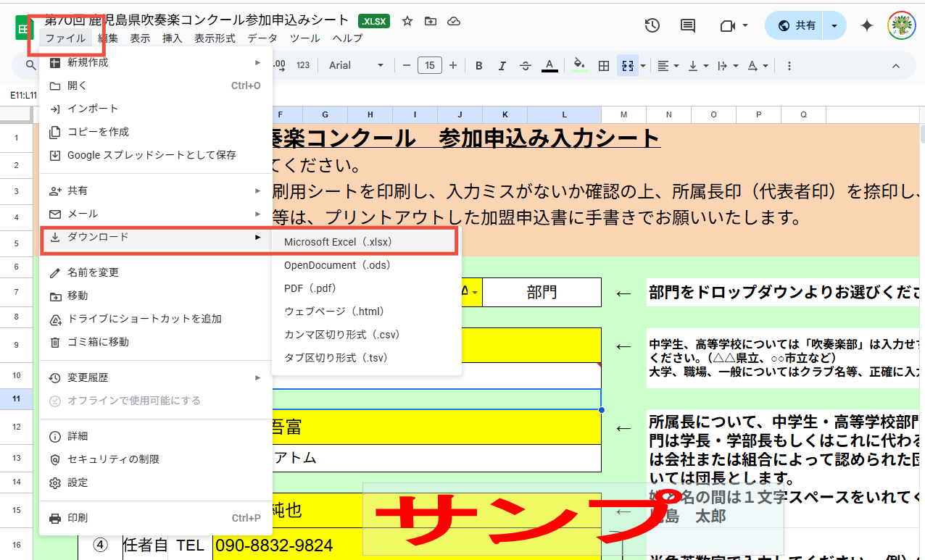
Task: Open the Gemini sparkle assistant
Action: pyautogui.click(x=866, y=26)
